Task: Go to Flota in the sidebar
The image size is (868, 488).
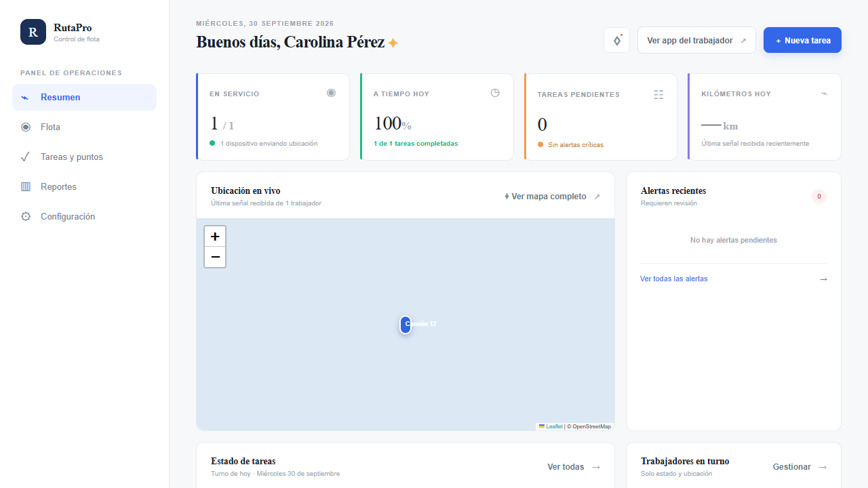Action: pyautogui.click(x=84, y=127)
